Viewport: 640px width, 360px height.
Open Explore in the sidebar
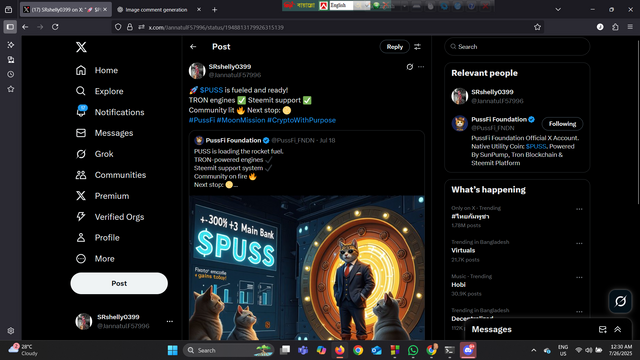(x=99, y=91)
